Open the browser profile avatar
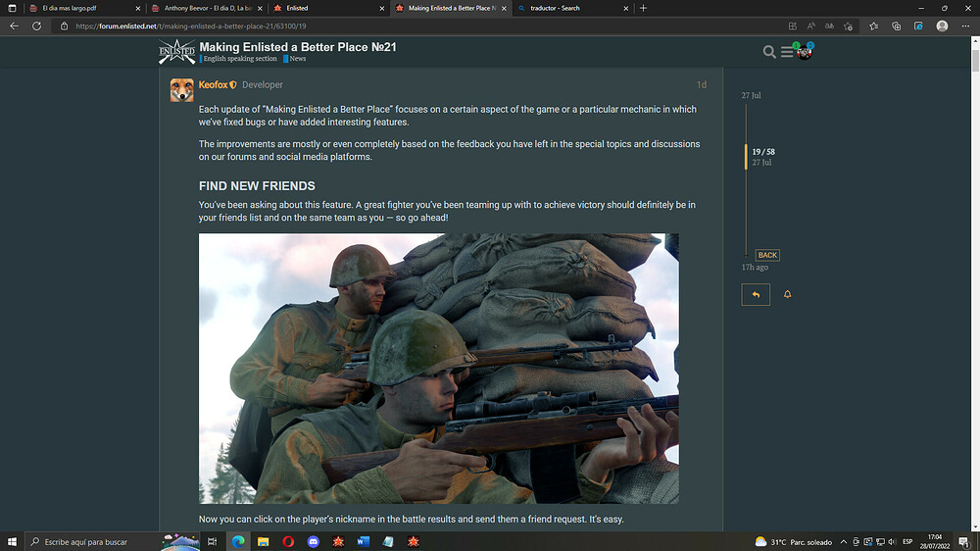Screen dimensions: 980x551 point(942,26)
